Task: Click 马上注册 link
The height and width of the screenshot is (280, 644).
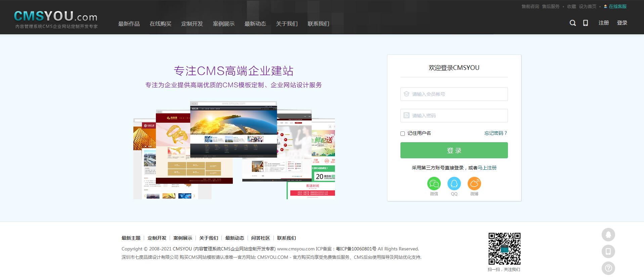Action: coord(487,168)
